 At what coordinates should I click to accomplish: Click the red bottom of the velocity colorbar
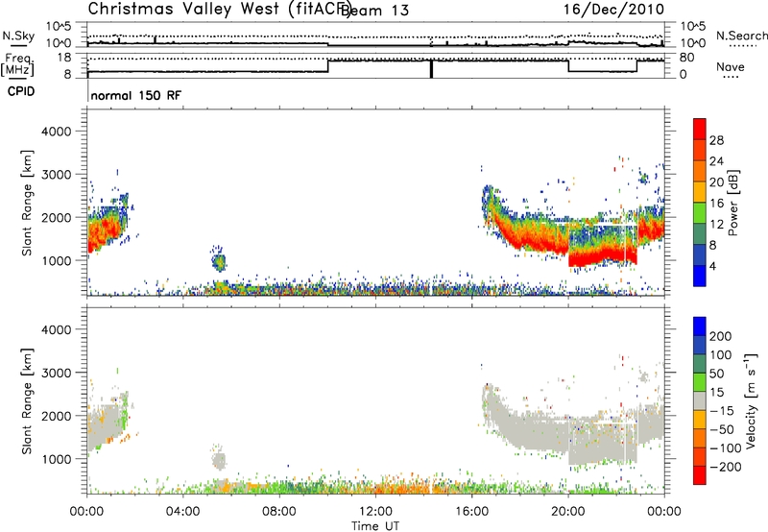tap(700, 475)
